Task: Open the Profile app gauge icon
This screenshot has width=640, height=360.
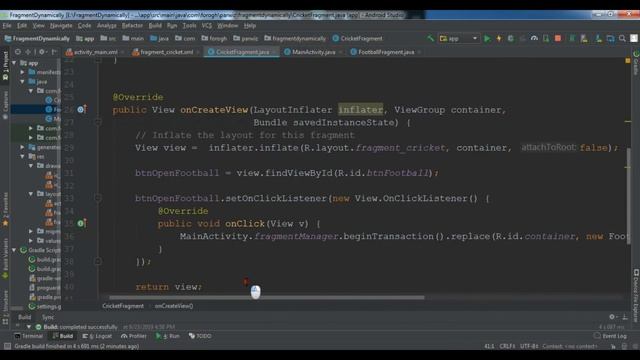Action: pos(534,38)
